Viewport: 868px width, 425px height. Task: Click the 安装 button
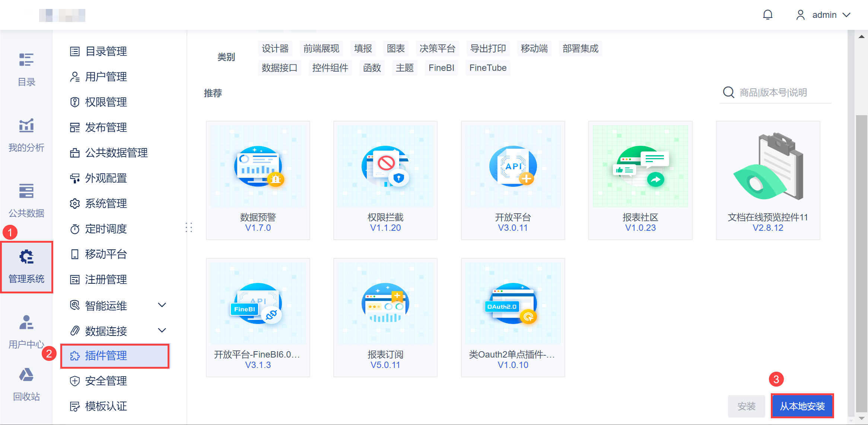coord(746,406)
